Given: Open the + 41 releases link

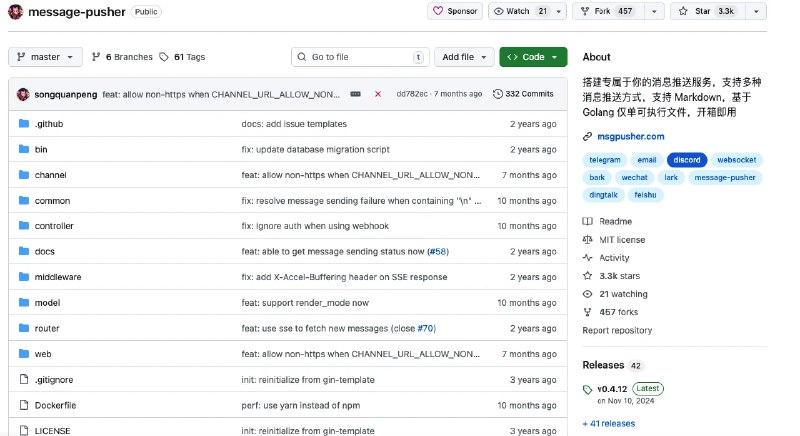Looking at the screenshot, I should pos(609,423).
